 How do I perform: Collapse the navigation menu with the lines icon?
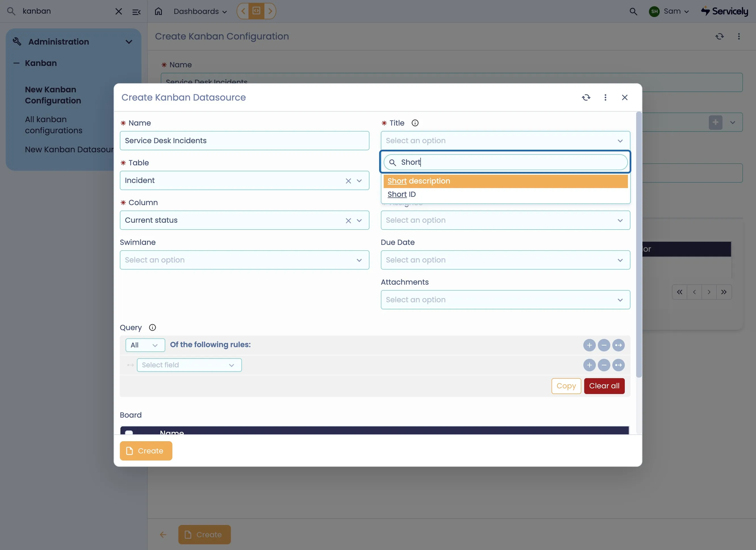136,12
